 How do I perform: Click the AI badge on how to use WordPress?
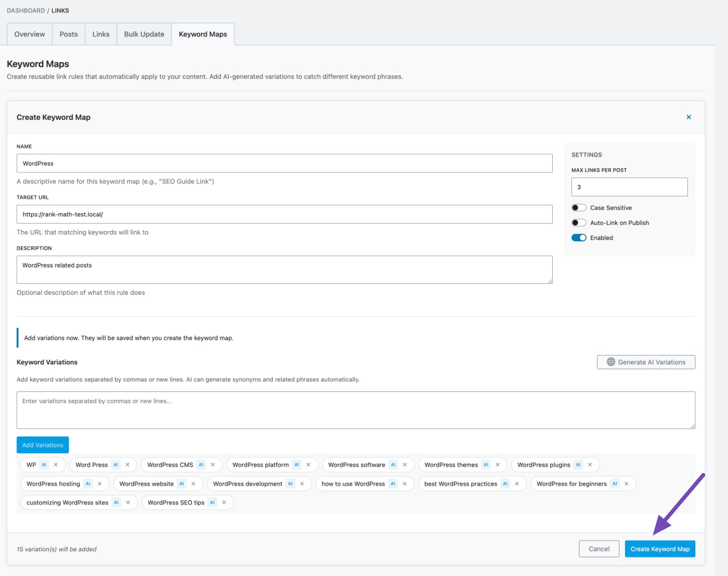(x=394, y=483)
